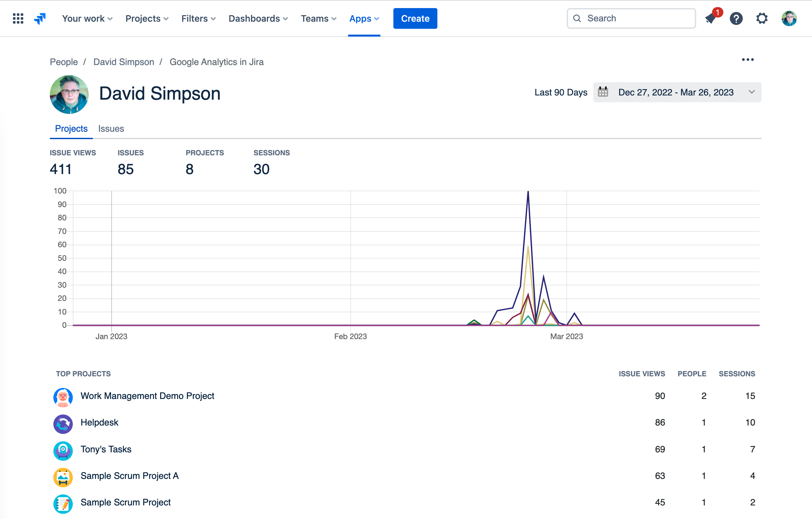Image resolution: width=812 pixels, height=519 pixels.
Task: Open the settings gear icon
Action: [762, 18]
